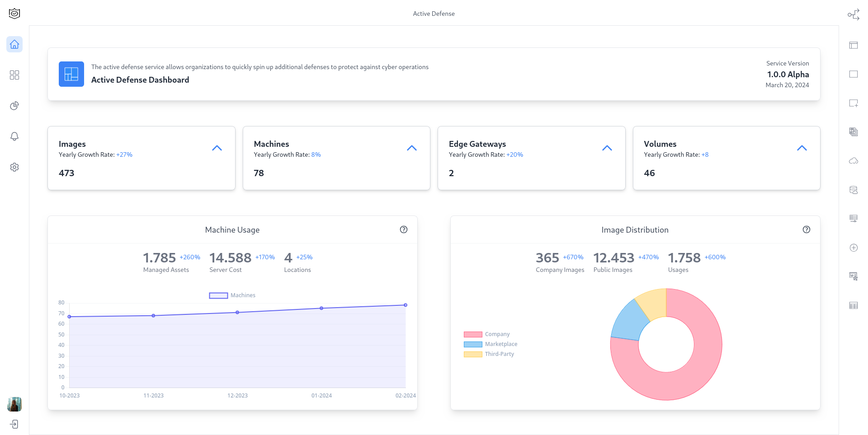Click the +260% Managed Assets change
This screenshot has width=868, height=435.
tap(190, 257)
